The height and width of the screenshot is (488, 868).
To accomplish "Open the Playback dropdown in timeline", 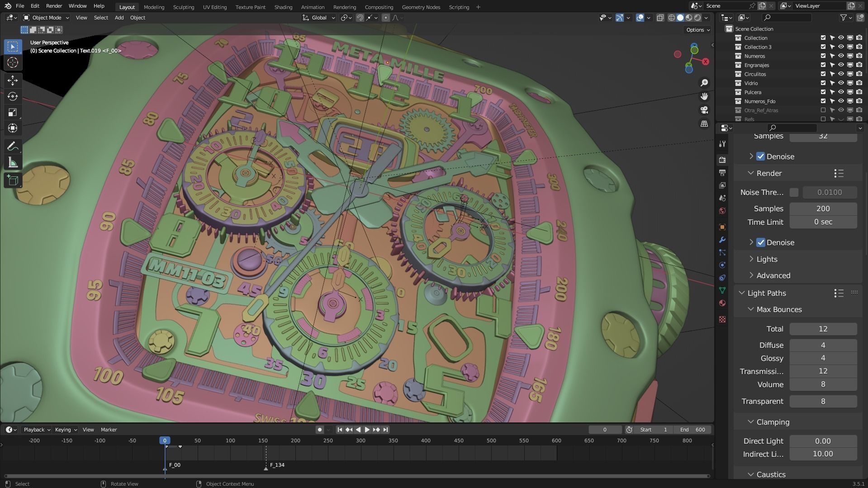I will (x=37, y=430).
